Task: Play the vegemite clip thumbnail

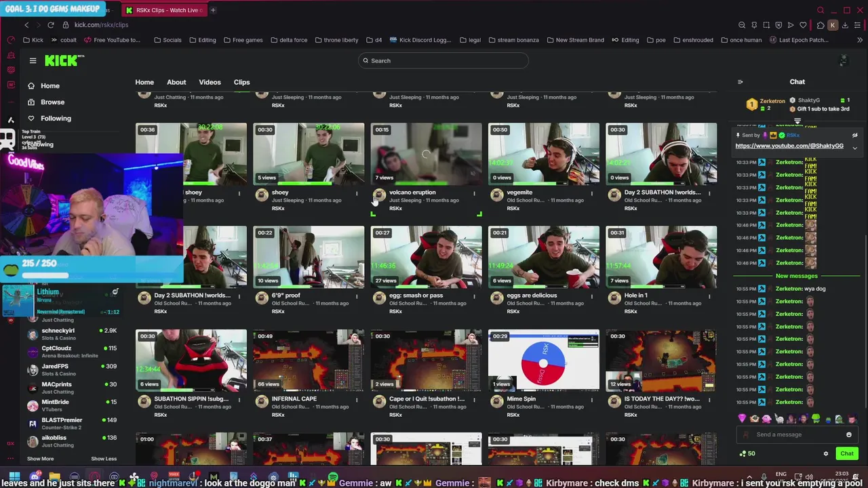Action: 544,153
